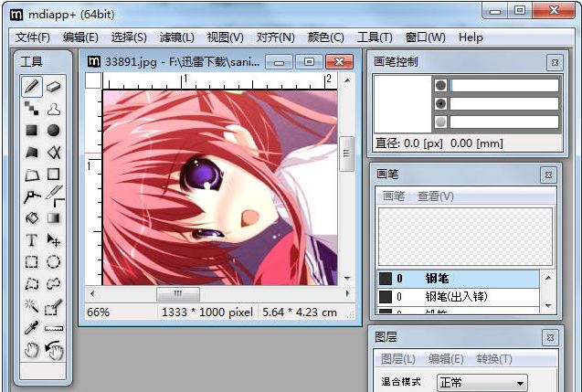This screenshot has height=392, width=582.
Task: Open the 文件(F) menu
Action: 33,37
